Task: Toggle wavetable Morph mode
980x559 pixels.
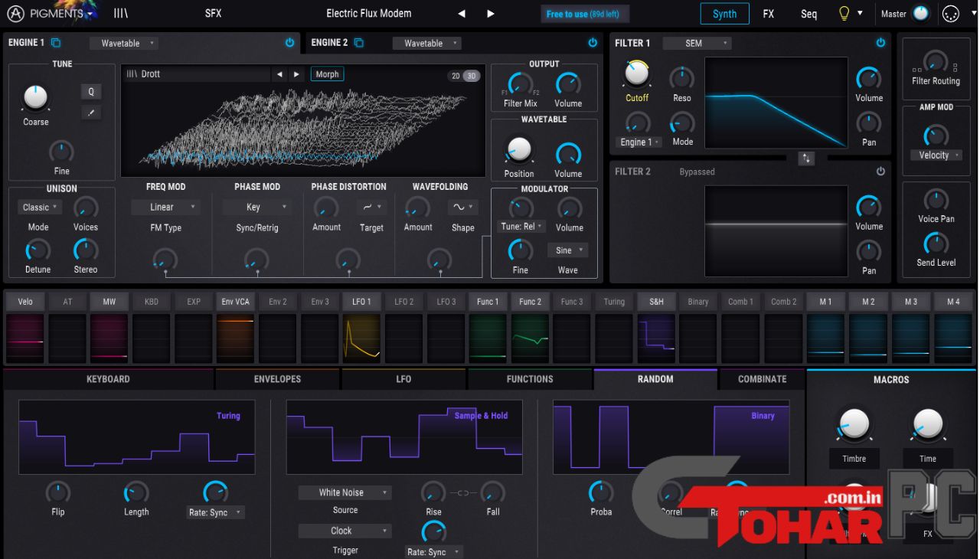Action: [x=327, y=74]
